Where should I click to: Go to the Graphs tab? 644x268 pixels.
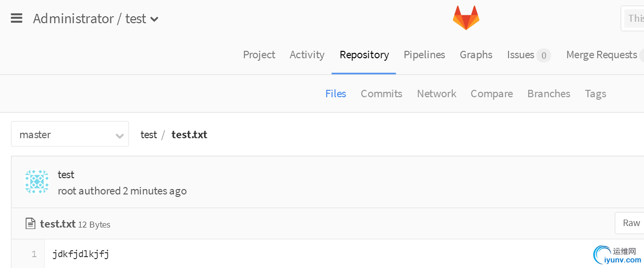tap(476, 55)
